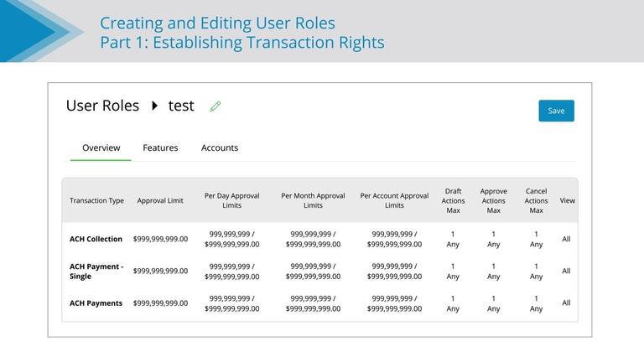Edit ACH Payment - Single Per Month limits
Image resolution: width=644 pixels, height=362 pixels.
(x=313, y=271)
